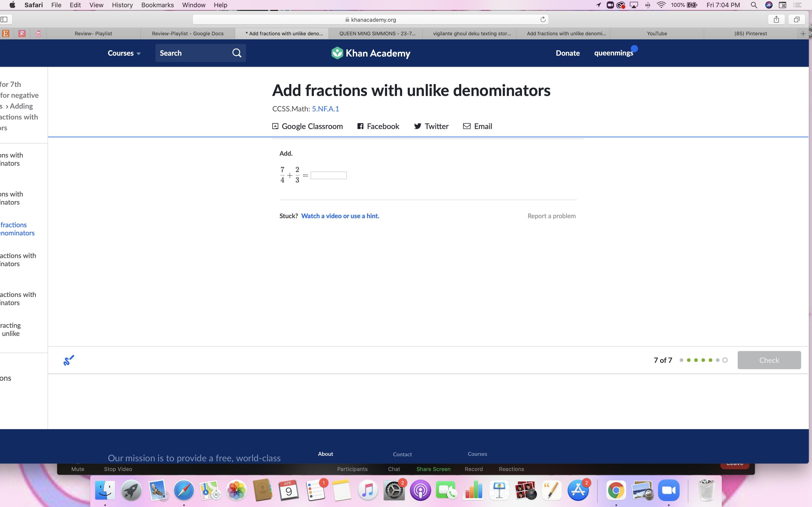
Task: Reload the page in Safari
Action: click(x=543, y=19)
